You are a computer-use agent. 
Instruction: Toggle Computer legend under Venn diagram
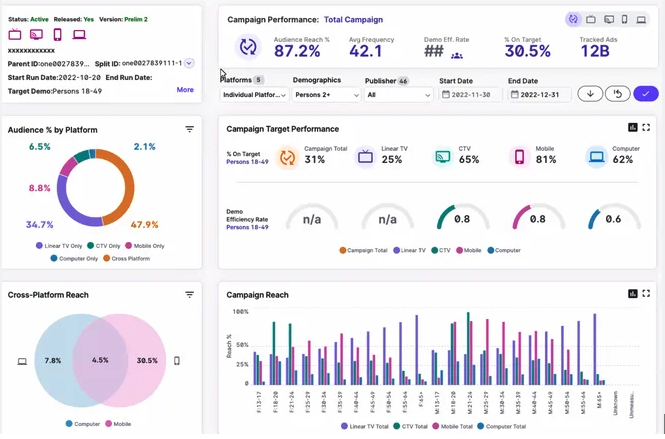pyautogui.click(x=83, y=424)
